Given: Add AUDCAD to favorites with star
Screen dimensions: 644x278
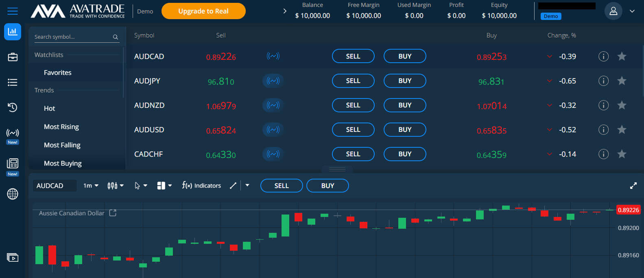Looking at the screenshot, I should pos(622,57).
